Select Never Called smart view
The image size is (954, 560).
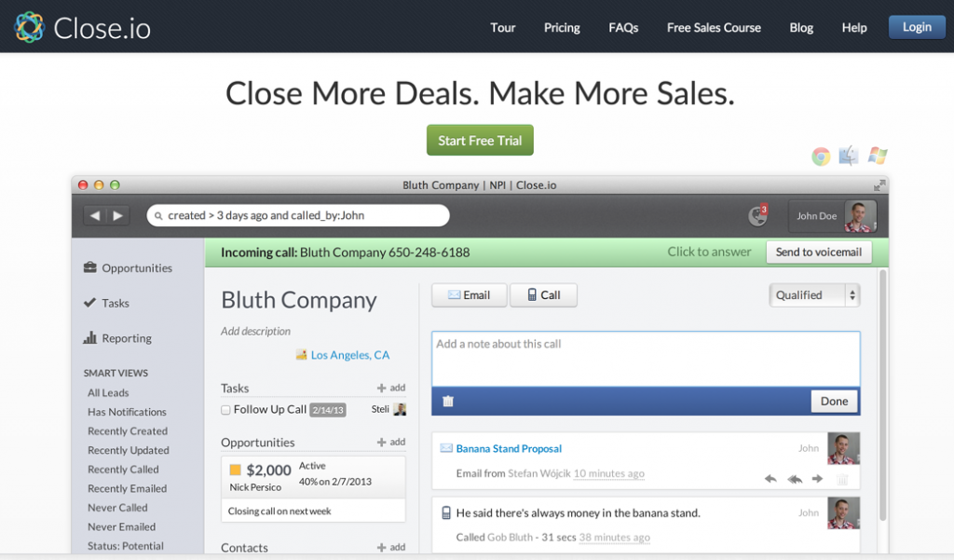[x=117, y=508]
